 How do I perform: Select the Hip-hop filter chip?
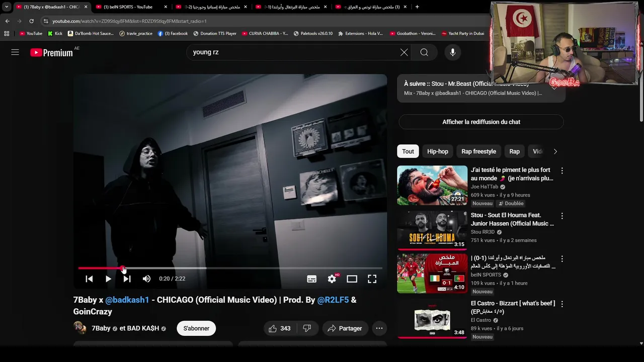438,151
